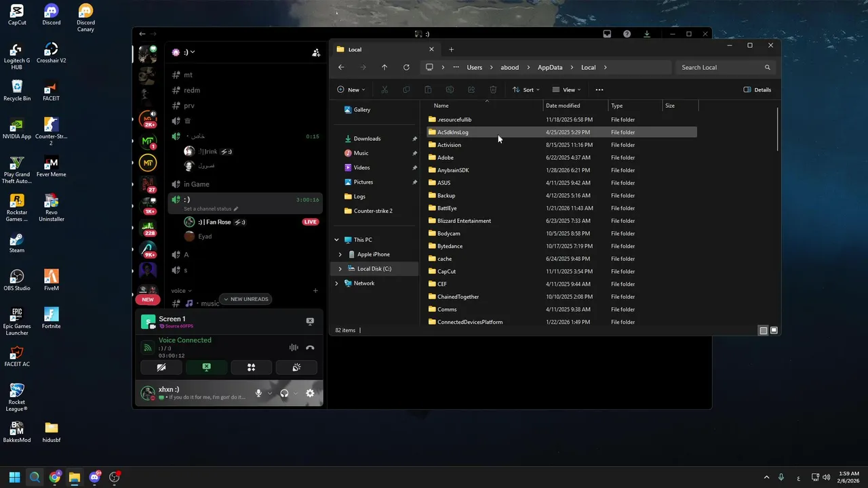Screen dimensions: 868x488
Task: Select the Fortnite desktop shortcut
Action: (52, 319)
